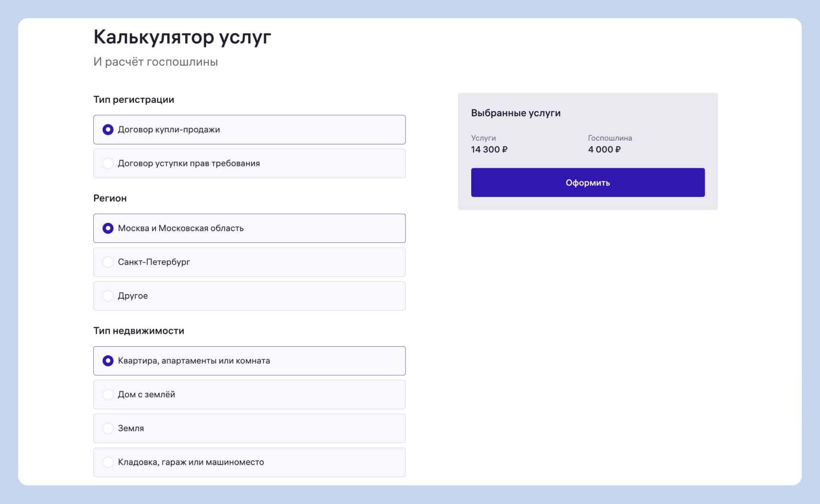Image resolution: width=820 pixels, height=504 pixels.
Task: Click the И расчёт госпошлины subtitle
Action: click(x=155, y=62)
